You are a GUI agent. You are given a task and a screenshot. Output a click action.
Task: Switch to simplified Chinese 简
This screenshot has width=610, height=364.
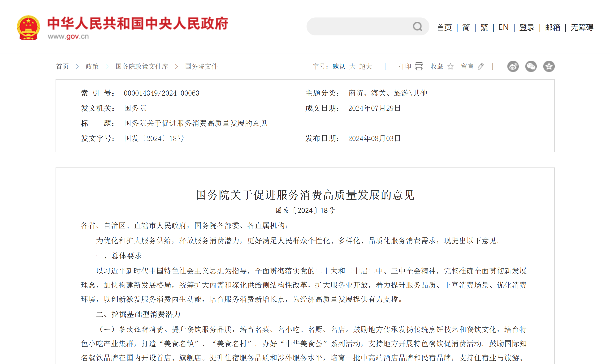(466, 27)
